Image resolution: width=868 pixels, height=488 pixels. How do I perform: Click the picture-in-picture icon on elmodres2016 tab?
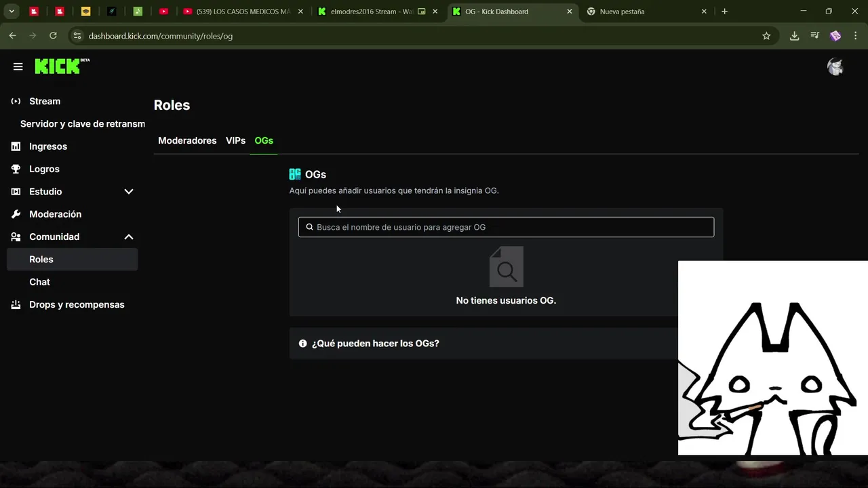tap(422, 12)
